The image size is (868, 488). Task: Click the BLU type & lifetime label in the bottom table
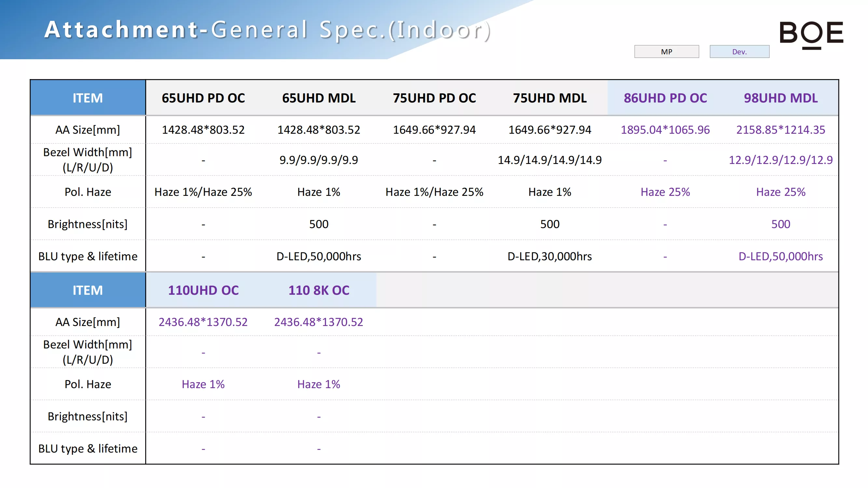[88, 449]
